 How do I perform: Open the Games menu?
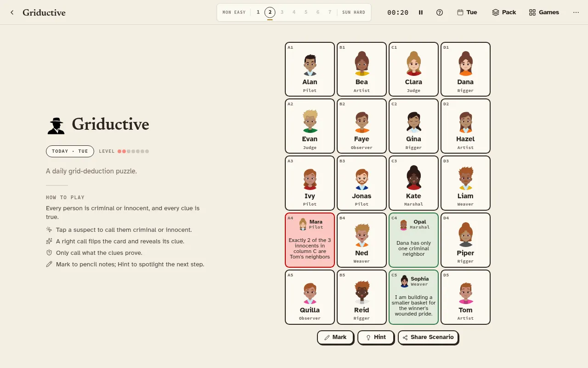544,12
